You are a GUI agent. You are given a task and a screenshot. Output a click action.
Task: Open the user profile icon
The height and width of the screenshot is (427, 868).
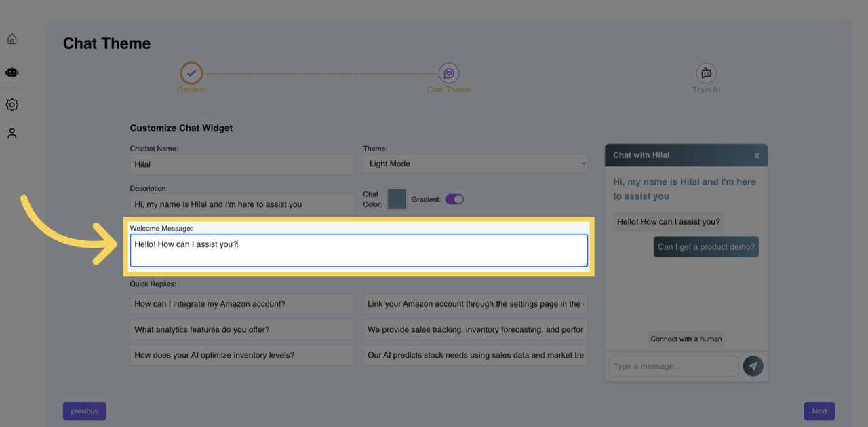pos(12,134)
